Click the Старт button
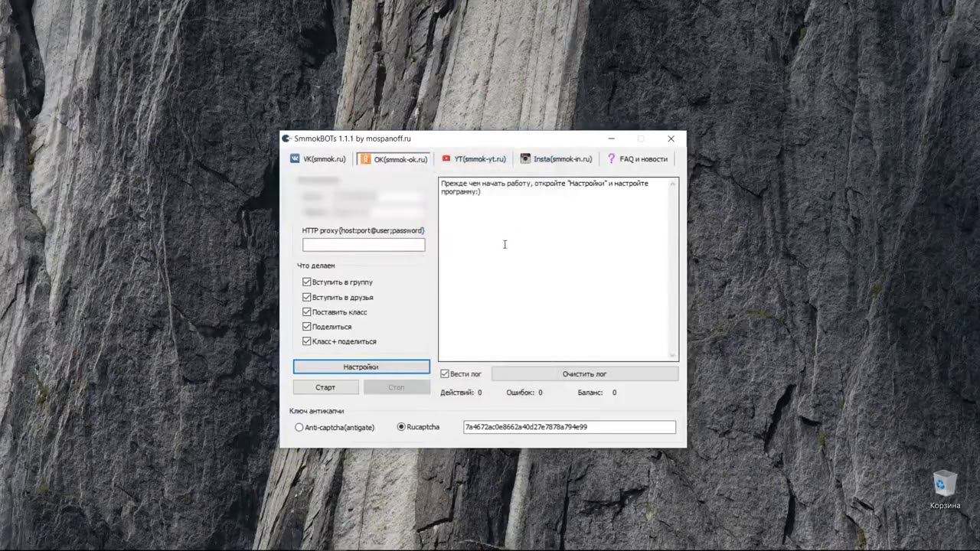 325,387
